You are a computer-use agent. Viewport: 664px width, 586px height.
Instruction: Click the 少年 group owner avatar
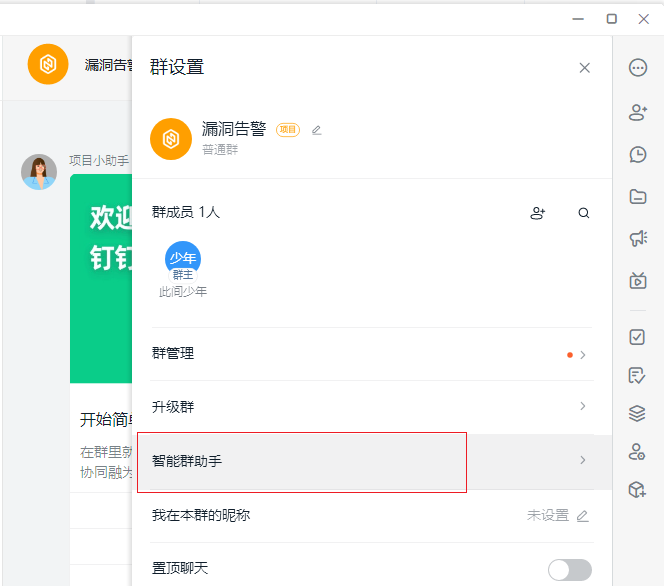tap(182, 260)
